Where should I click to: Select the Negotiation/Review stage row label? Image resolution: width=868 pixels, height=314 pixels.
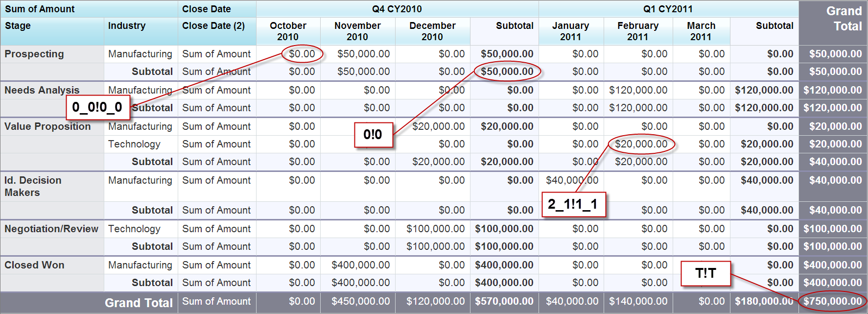51,229
